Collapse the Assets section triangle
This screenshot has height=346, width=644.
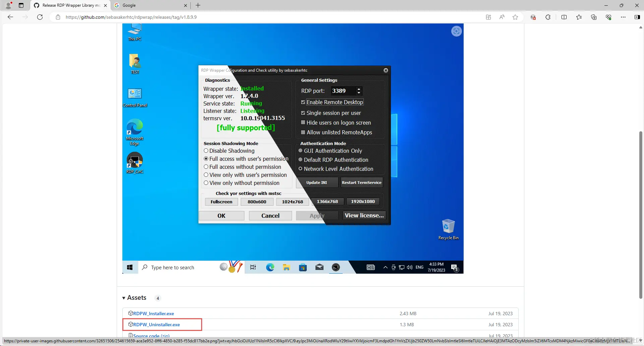(x=124, y=298)
